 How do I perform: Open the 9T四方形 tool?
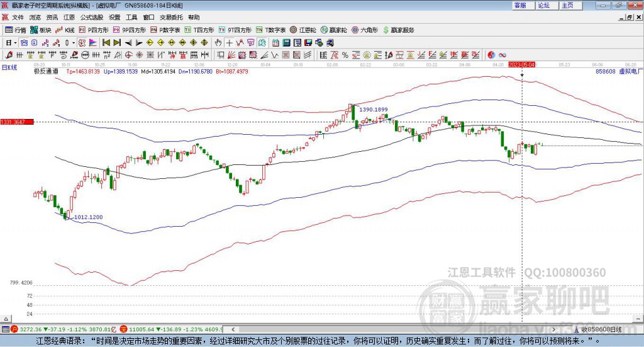point(235,30)
